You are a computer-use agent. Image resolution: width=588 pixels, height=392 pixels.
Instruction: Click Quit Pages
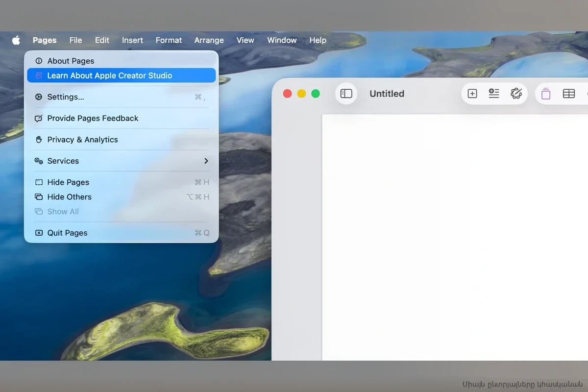67,233
